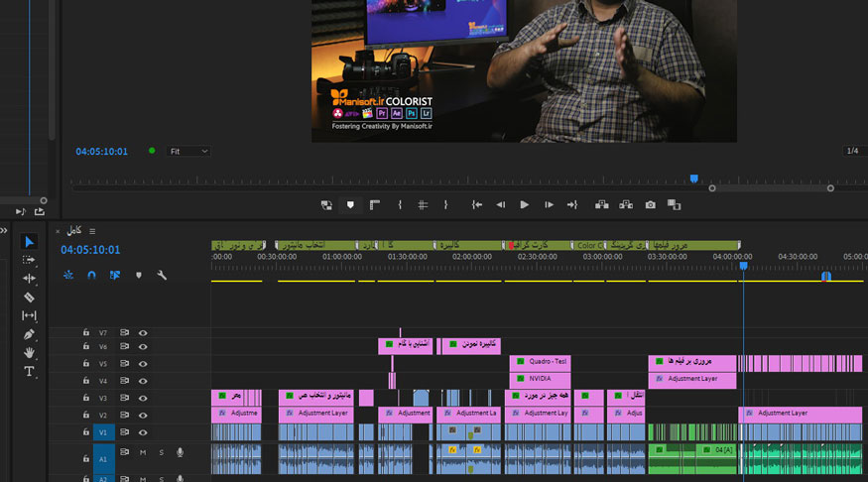Step forward one frame

pyautogui.click(x=549, y=205)
